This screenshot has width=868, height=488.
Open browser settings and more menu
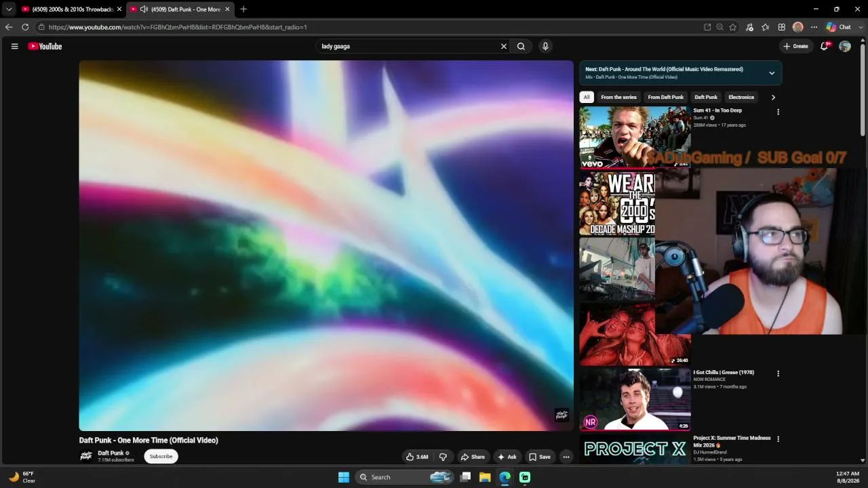tap(814, 27)
